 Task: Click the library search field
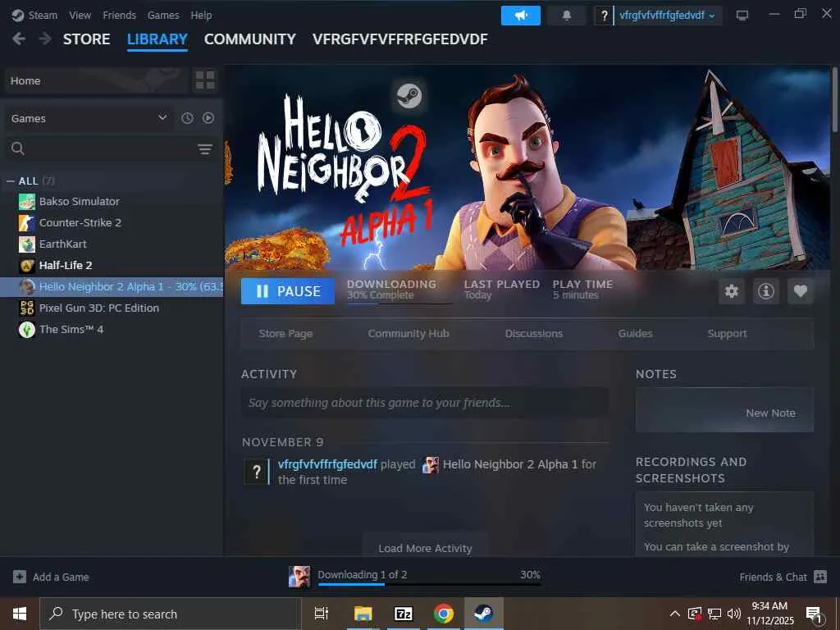[x=111, y=148]
